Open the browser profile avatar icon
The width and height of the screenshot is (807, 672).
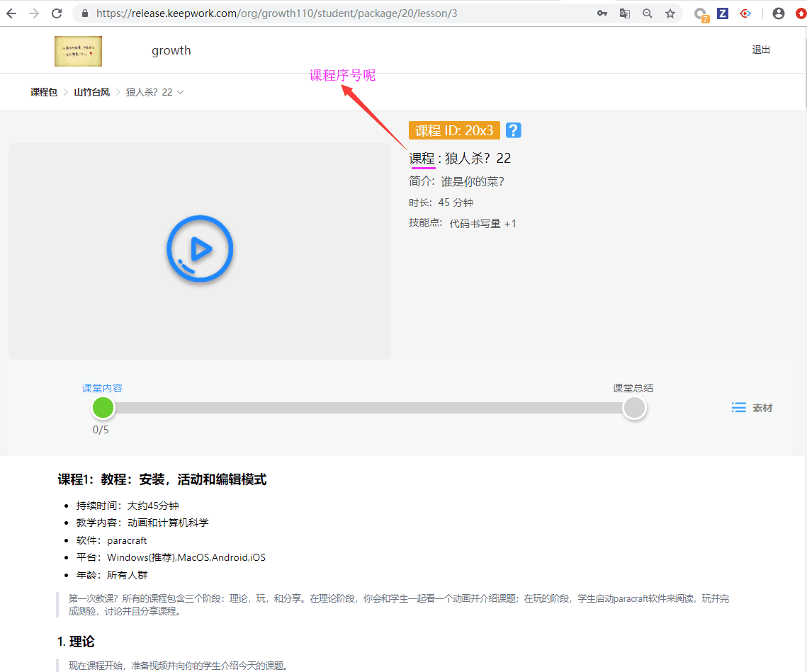[778, 13]
